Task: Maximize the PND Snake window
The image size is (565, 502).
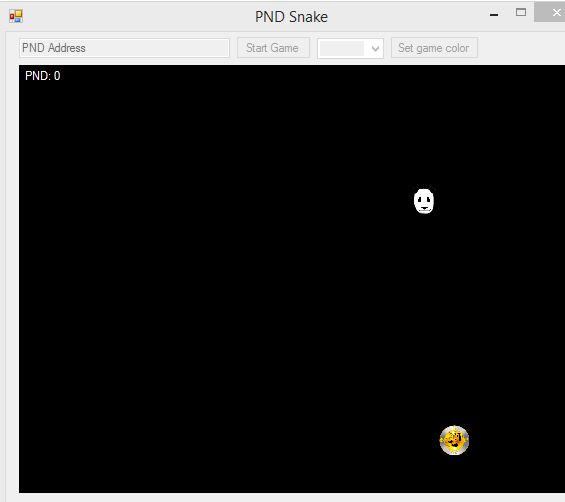Action: click(521, 13)
